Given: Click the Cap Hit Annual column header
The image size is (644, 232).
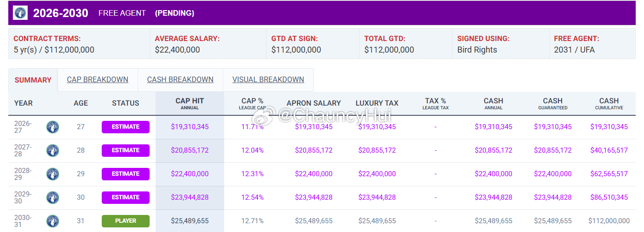Looking at the screenshot, I should point(190,103).
